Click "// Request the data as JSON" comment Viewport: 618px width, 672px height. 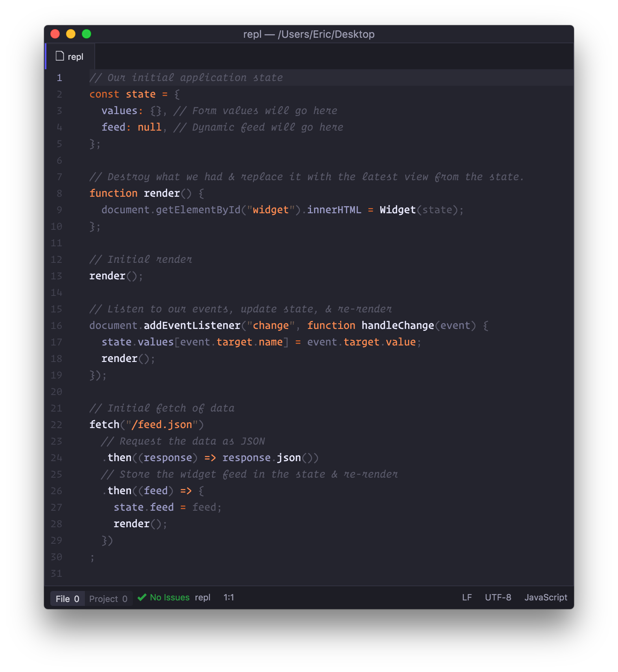point(183,441)
